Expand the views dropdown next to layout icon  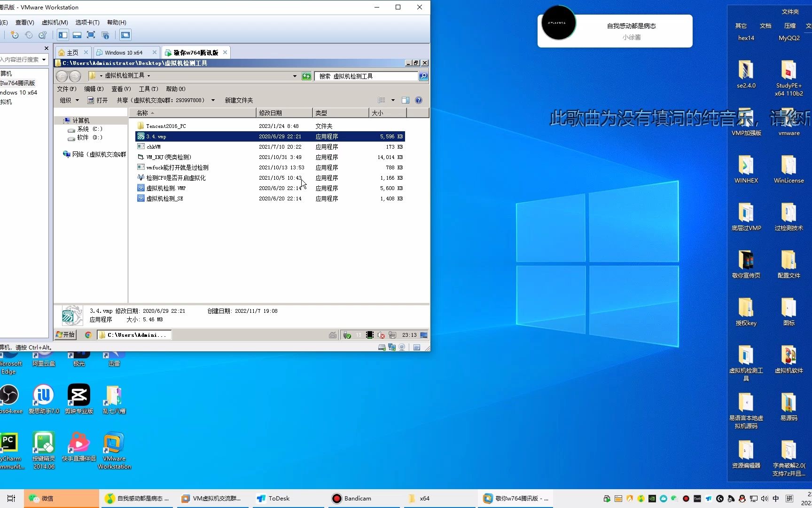point(393,100)
